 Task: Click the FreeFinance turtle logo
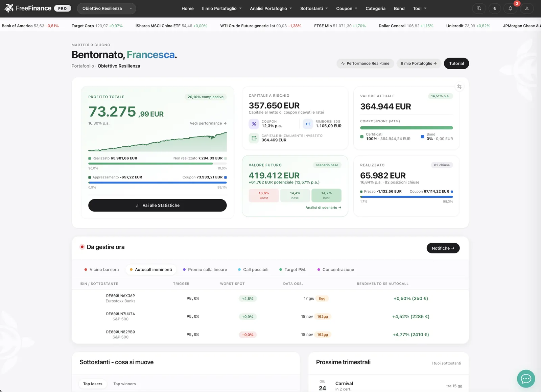click(x=9, y=8)
